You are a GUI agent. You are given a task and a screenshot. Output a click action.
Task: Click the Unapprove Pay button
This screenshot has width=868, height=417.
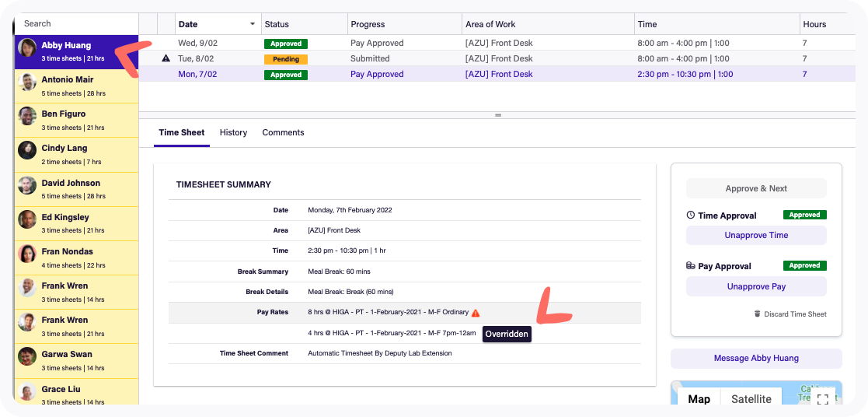pos(756,286)
